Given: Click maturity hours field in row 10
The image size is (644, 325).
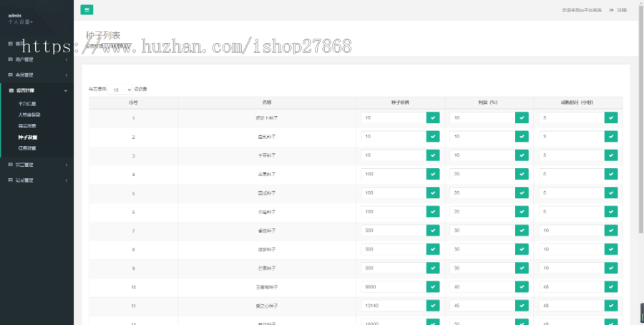Looking at the screenshot, I should [x=572, y=287].
